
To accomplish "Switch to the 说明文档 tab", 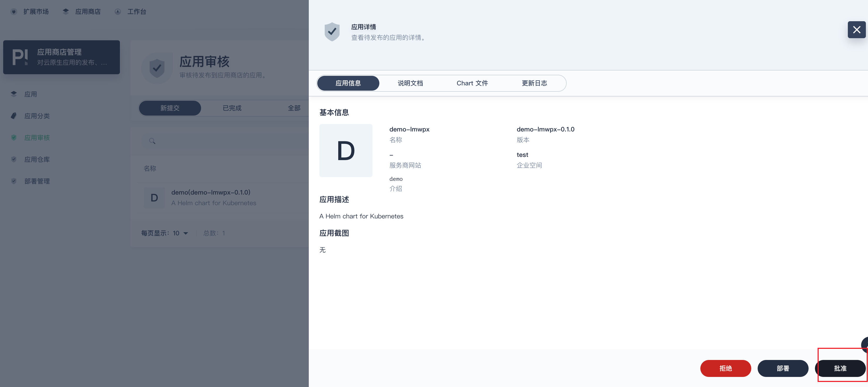I will point(410,83).
